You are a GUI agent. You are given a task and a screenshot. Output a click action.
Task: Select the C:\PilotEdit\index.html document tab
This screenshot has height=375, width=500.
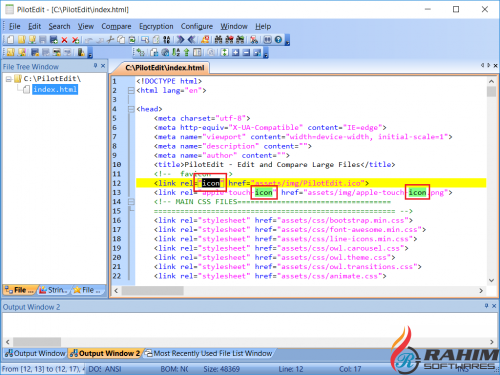165,68
